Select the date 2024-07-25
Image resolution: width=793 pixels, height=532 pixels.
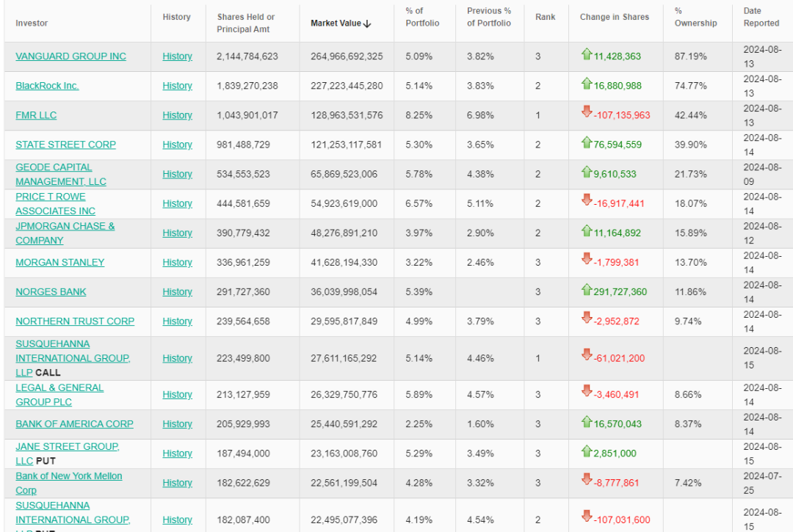click(x=763, y=483)
